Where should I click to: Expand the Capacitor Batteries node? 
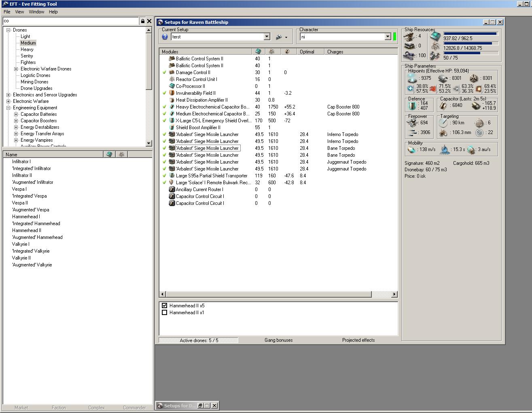click(x=16, y=114)
